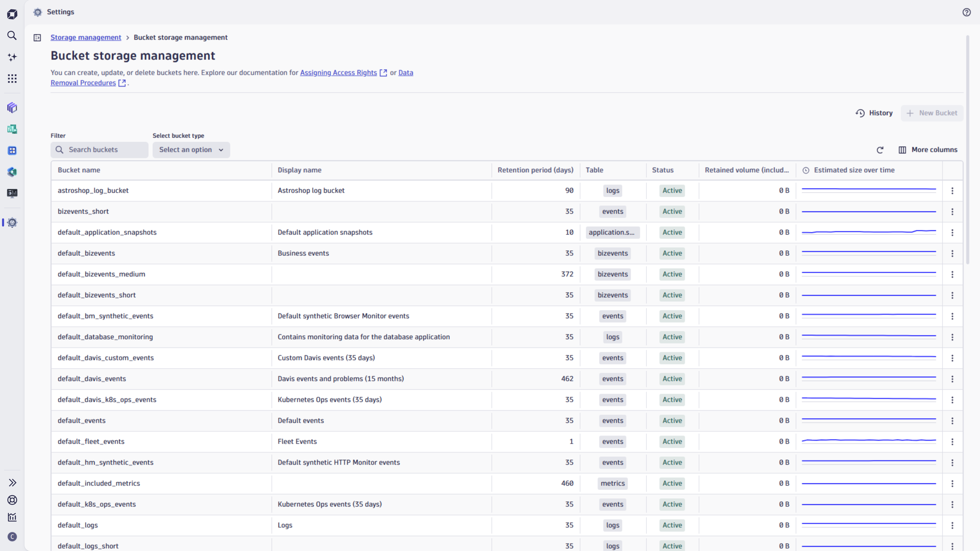Click Davis events and problems (15 months) text

tap(340, 379)
